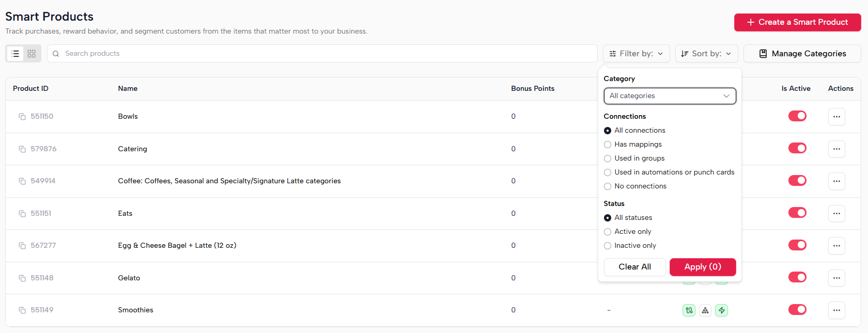Open actions menu for Bowls
This screenshot has height=333, width=868.
[x=836, y=117]
